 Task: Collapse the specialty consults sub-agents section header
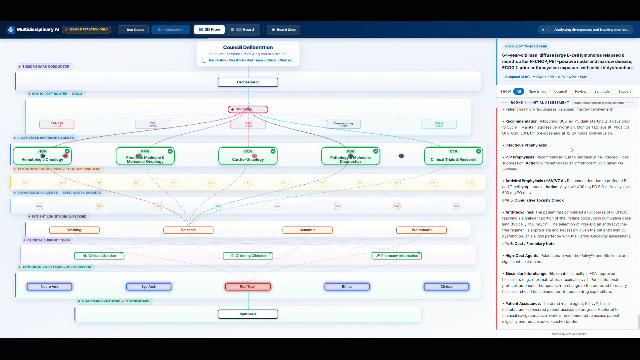coord(58,193)
